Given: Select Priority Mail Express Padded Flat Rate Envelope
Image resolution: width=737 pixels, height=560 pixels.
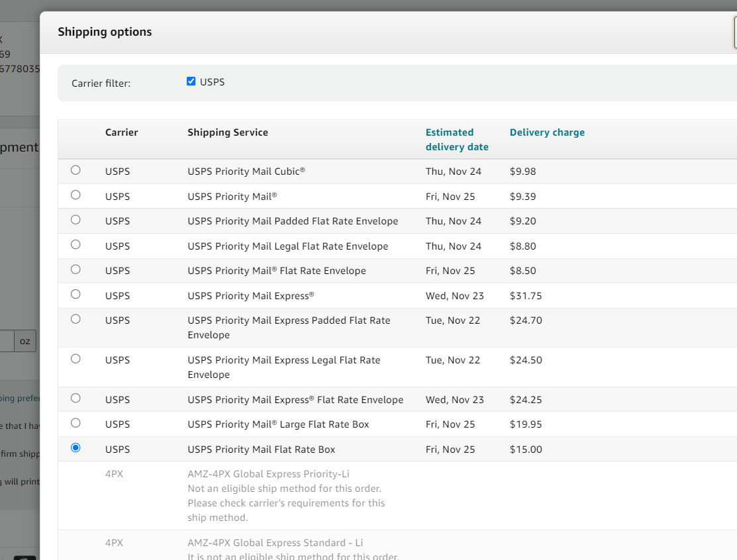Looking at the screenshot, I should (75, 318).
